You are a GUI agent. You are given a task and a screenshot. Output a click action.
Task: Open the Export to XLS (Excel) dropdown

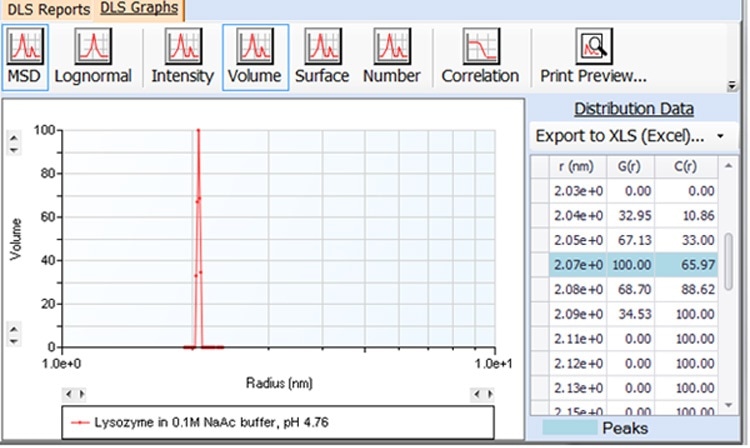click(x=630, y=135)
